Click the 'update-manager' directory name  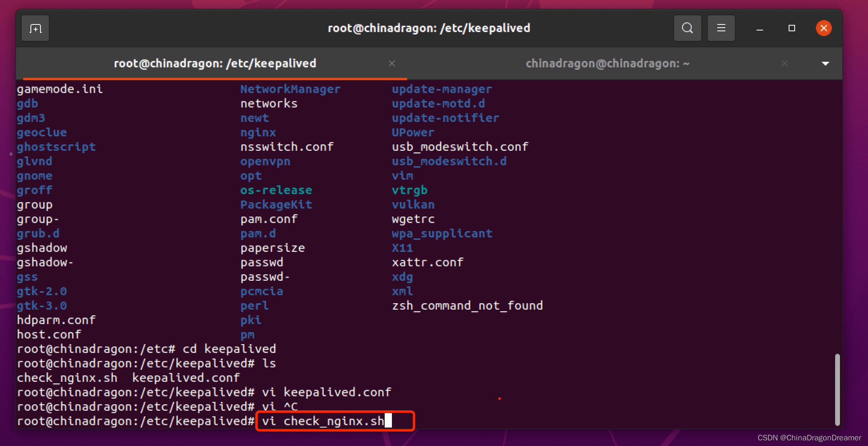tap(442, 89)
